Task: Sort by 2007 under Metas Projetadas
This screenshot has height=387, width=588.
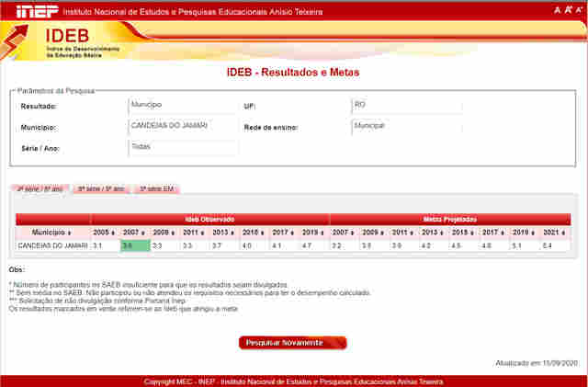Action: click(x=344, y=233)
